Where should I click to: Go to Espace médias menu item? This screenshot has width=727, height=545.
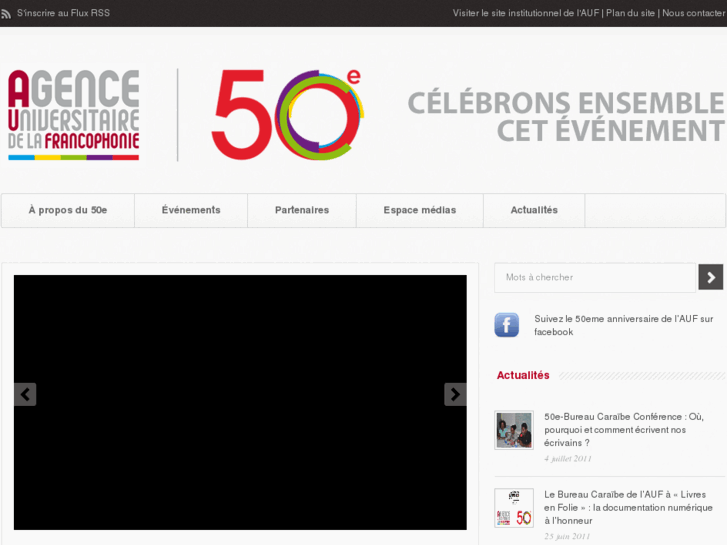click(420, 210)
